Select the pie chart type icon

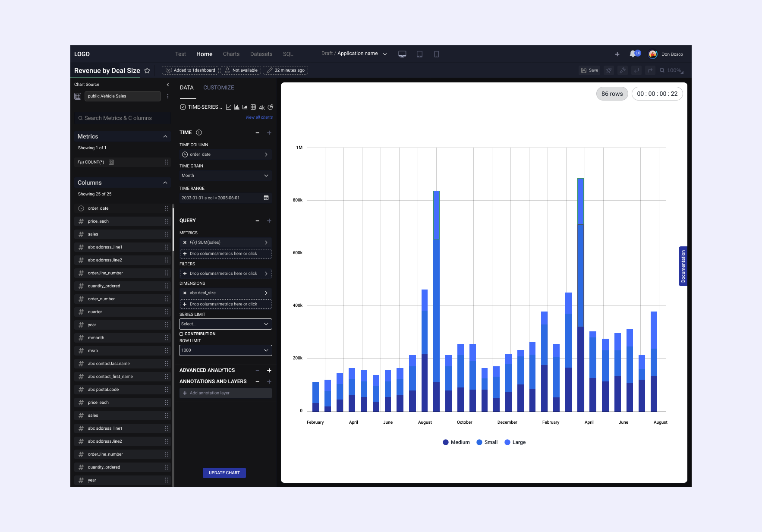click(x=271, y=107)
